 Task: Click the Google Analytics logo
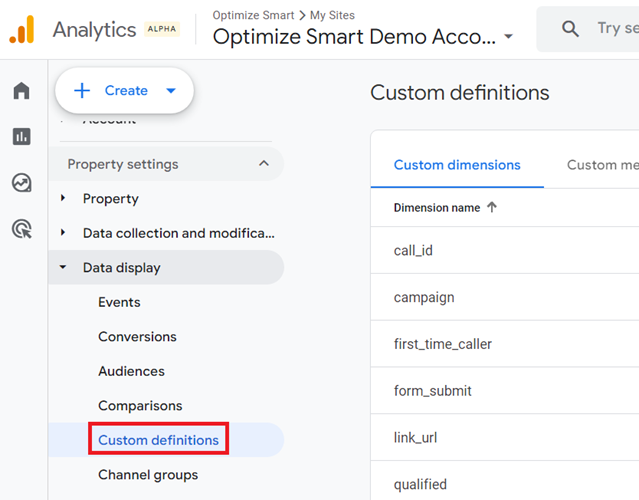tap(22, 29)
